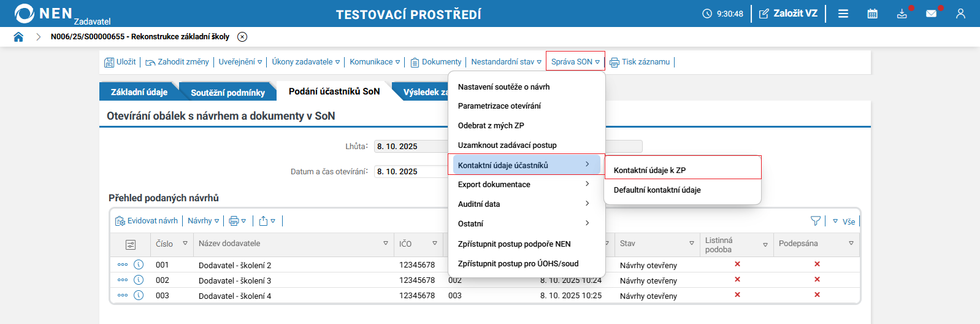Toggle the Správa SON dropdown

point(575,62)
